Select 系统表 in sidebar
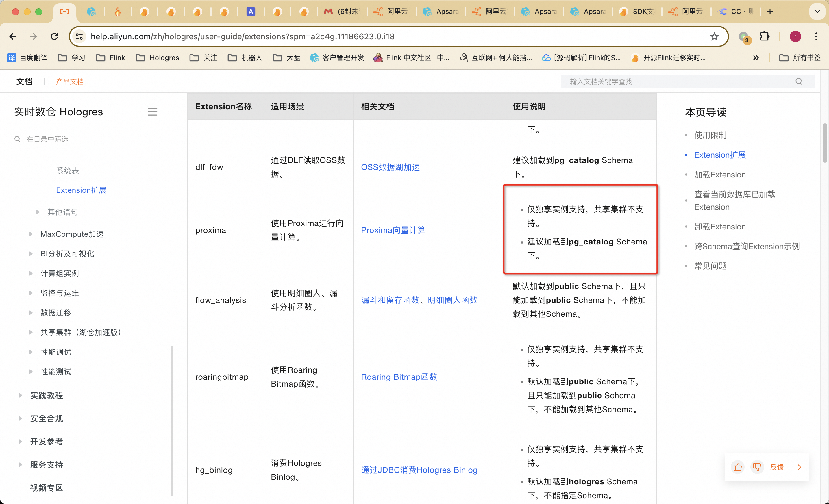The width and height of the screenshot is (829, 504). pyautogui.click(x=67, y=171)
